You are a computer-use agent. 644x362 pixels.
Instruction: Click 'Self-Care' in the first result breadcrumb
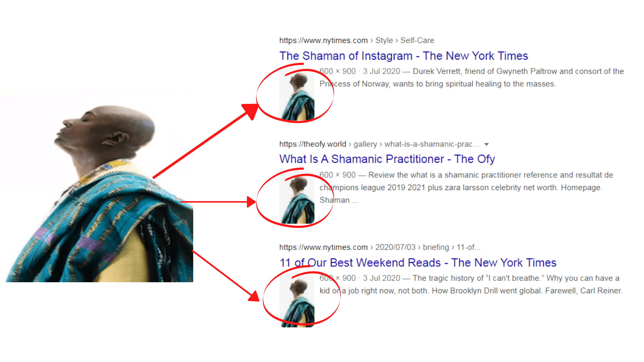click(x=417, y=41)
